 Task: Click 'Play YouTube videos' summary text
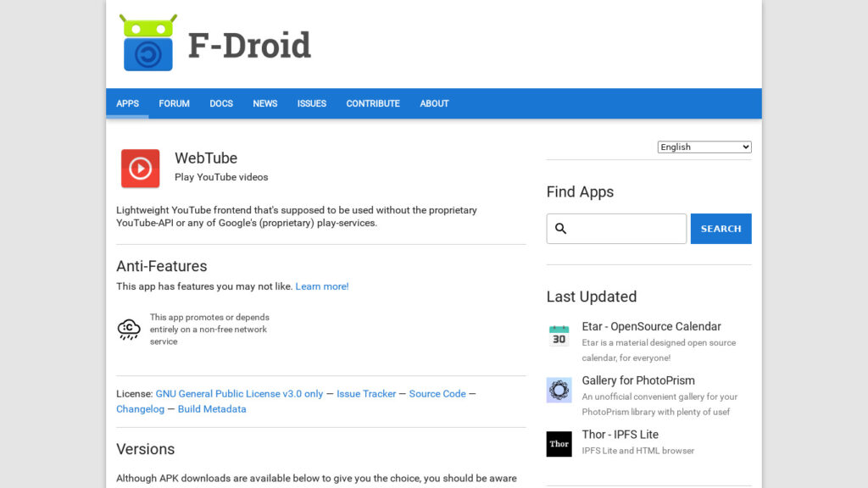221,177
